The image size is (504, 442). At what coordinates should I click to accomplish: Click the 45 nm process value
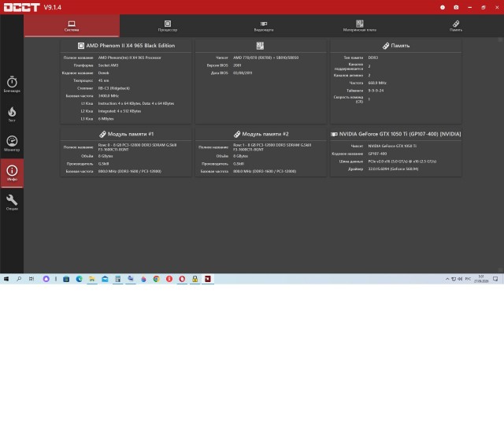click(x=103, y=80)
